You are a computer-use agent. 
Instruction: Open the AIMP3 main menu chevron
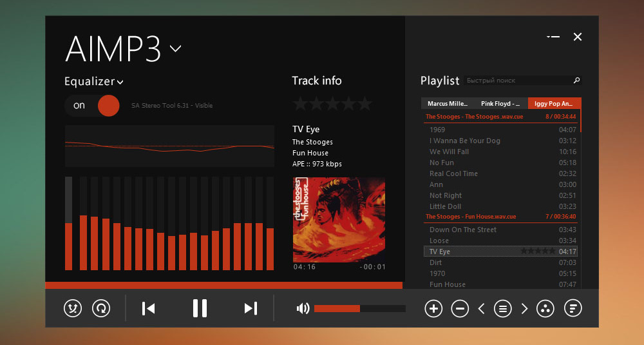tap(175, 48)
